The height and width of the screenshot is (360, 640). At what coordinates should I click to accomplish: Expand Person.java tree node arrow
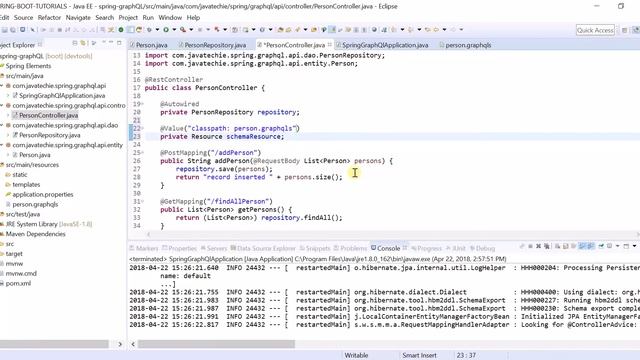tap(8, 155)
